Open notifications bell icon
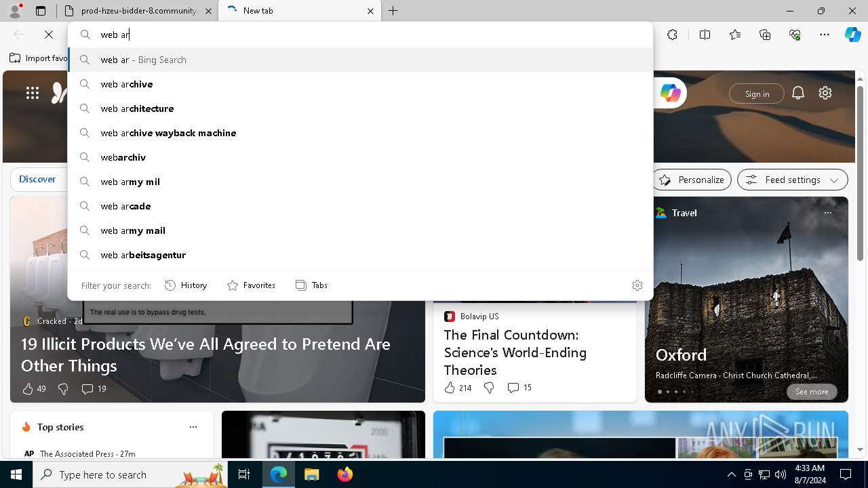 click(798, 93)
